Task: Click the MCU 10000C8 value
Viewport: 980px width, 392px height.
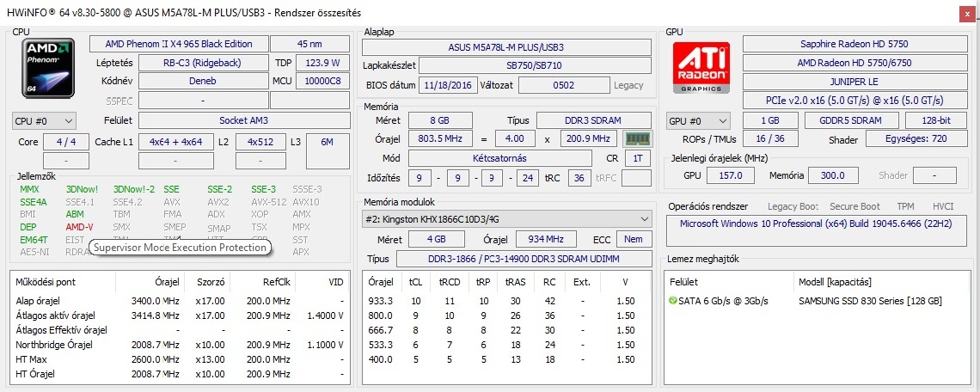Action: click(323, 81)
